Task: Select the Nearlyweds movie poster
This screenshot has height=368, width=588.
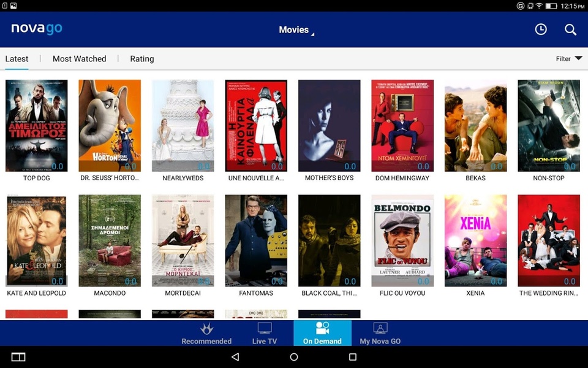Action: (183, 125)
